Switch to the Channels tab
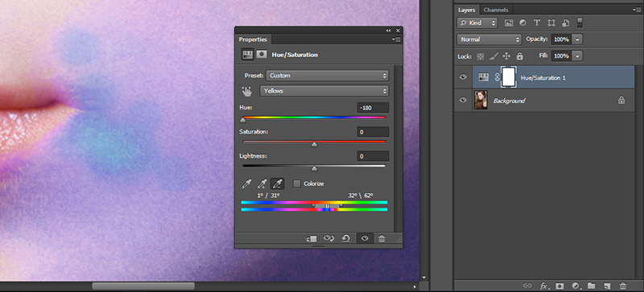The height and width of the screenshot is (292, 644). coord(496,10)
